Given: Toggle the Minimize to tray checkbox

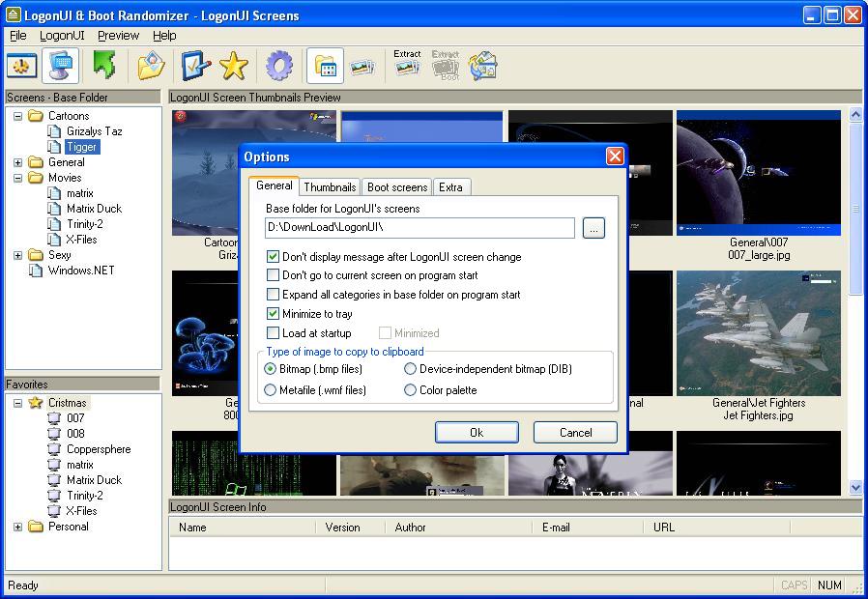Looking at the screenshot, I should tap(273, 314).
